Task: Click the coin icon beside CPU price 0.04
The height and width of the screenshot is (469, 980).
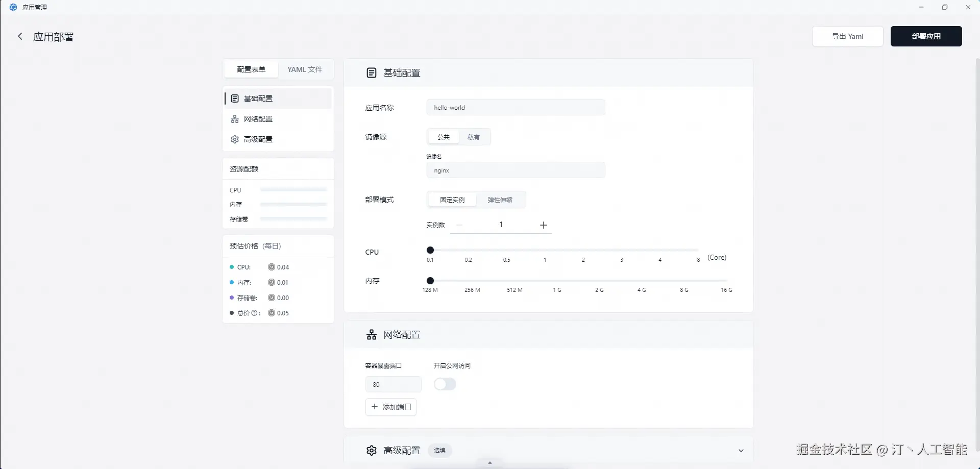Action: click(272, 267)
